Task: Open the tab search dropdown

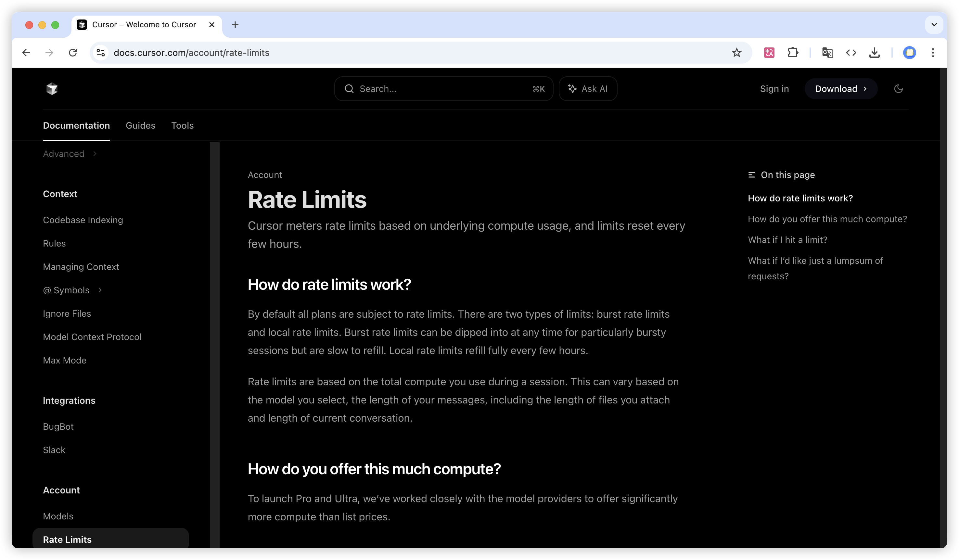Action: click(934, 25)
